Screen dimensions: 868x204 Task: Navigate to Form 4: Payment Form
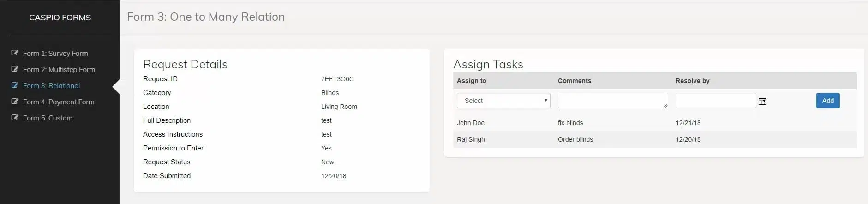[59, 102]
